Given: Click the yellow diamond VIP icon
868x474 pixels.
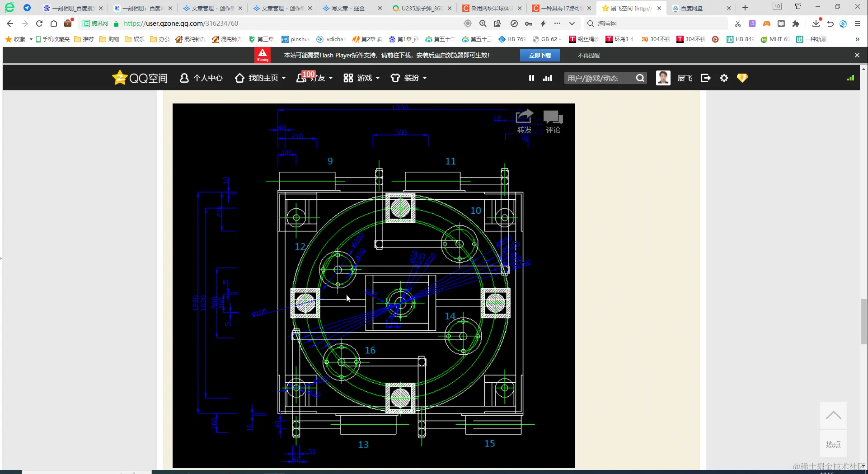Looking at the screenshot, I should tap(742, 78).
